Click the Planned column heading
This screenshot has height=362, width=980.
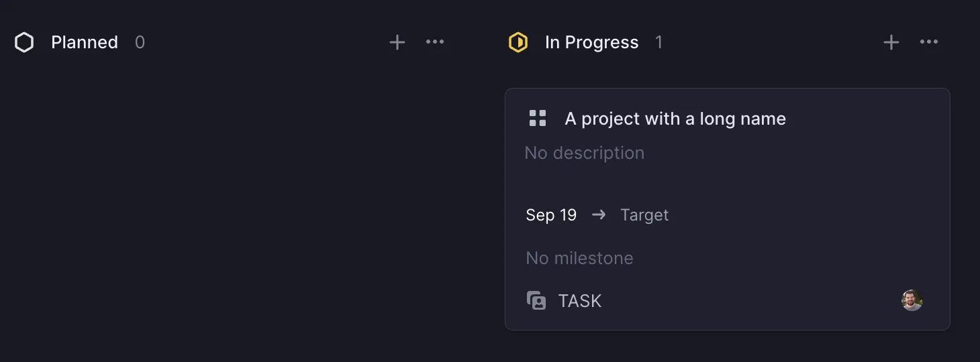click(x=85, y=43)
